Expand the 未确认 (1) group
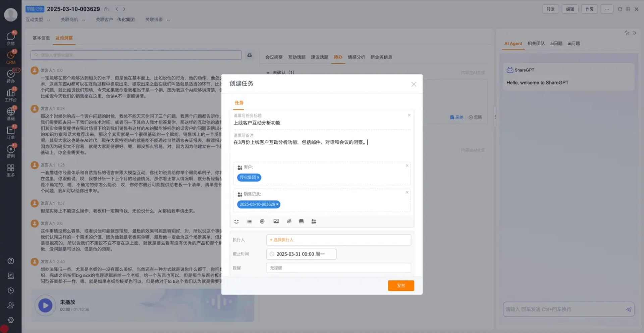Screen dimensions: 644x333 click(x=268, y=73)
